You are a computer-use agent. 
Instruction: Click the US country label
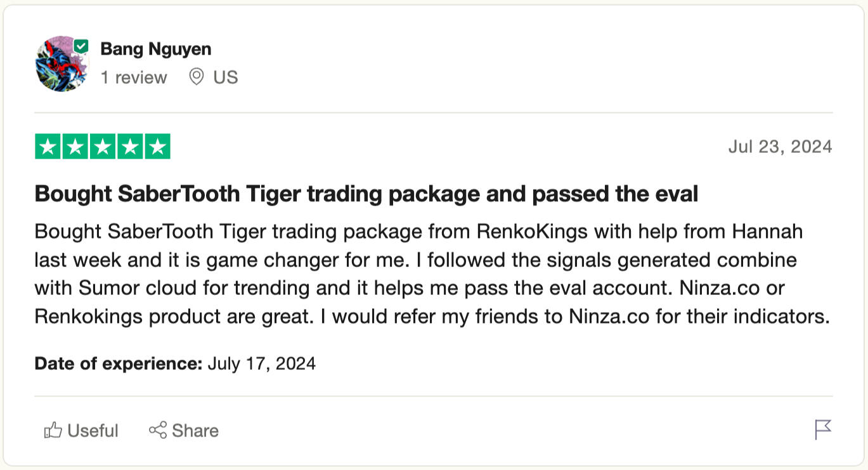(x=226, y=77)
